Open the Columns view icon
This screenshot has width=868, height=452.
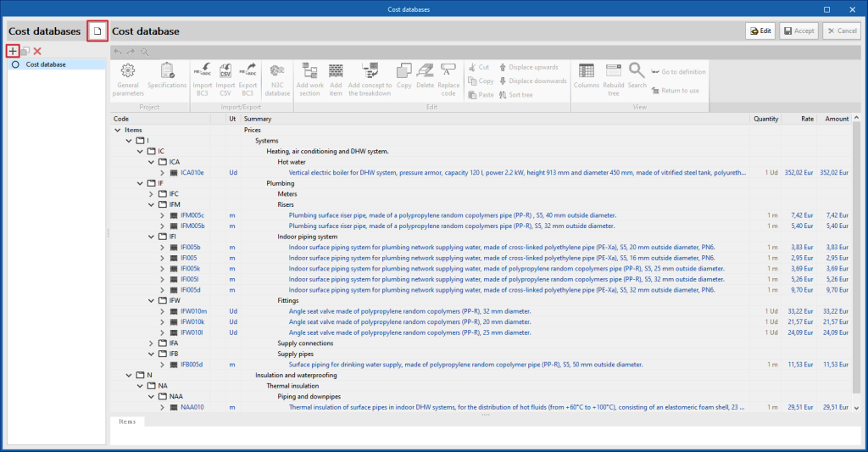point(586,72)
